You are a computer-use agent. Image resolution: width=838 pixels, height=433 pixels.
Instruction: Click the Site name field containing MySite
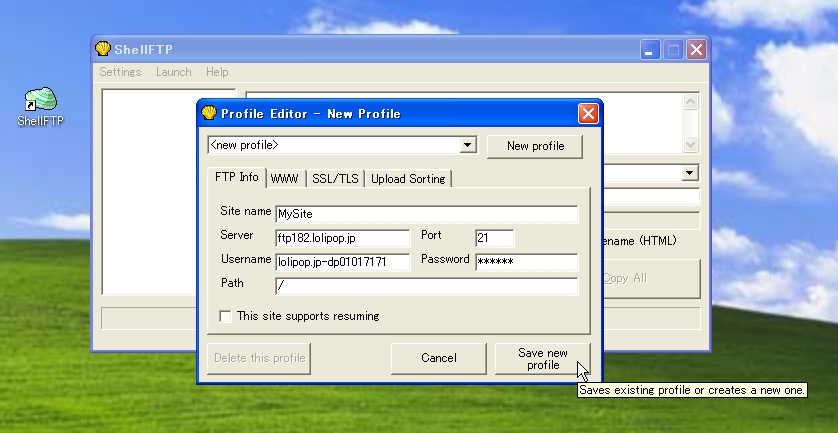[426, 214]
